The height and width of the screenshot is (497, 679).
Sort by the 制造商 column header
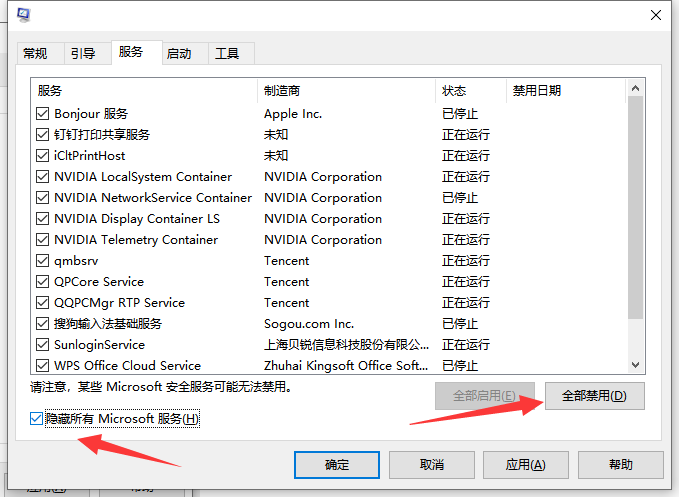point(346,90)
